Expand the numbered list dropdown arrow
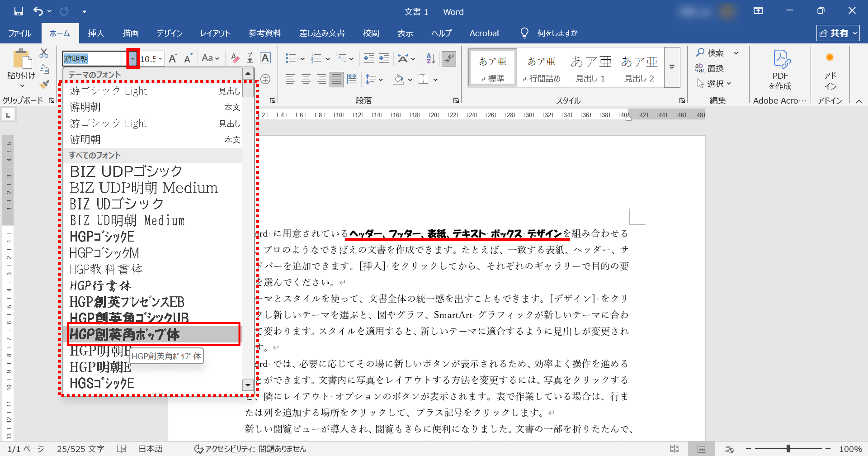868x456 pixels. tap(327, 59)
